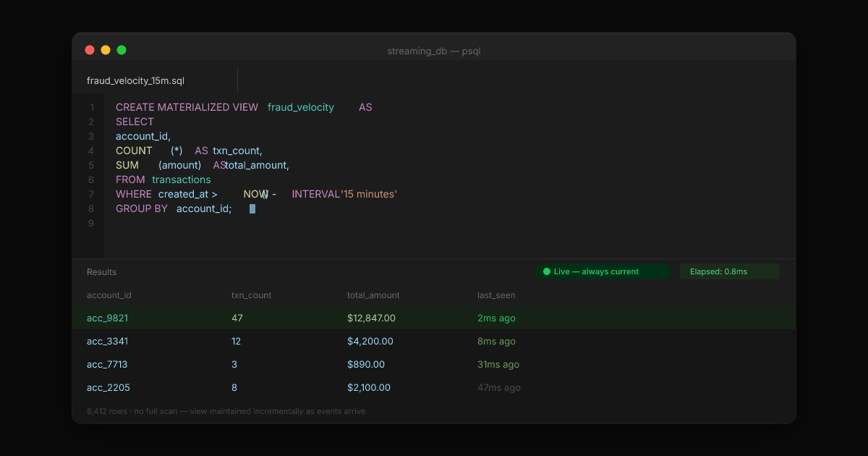Click line number 9 in the gutter

(x=91, y=223)
